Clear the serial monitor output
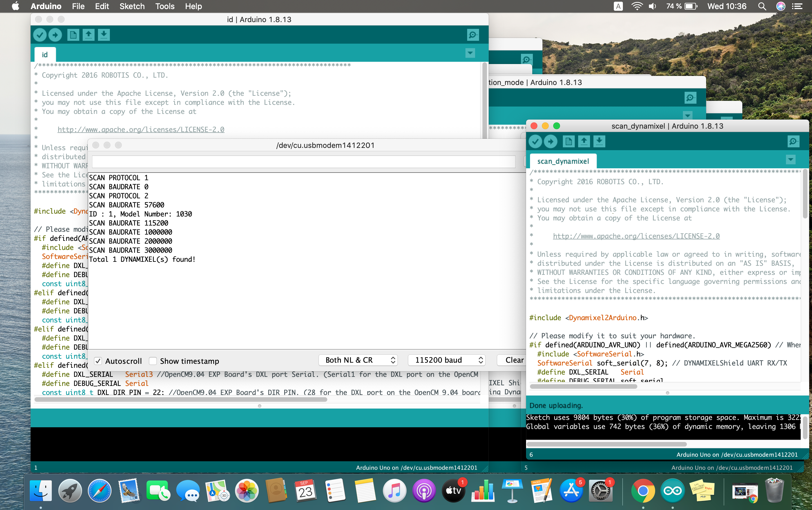The width and height of the screenshot is (812, 510). tap(511, 360)
